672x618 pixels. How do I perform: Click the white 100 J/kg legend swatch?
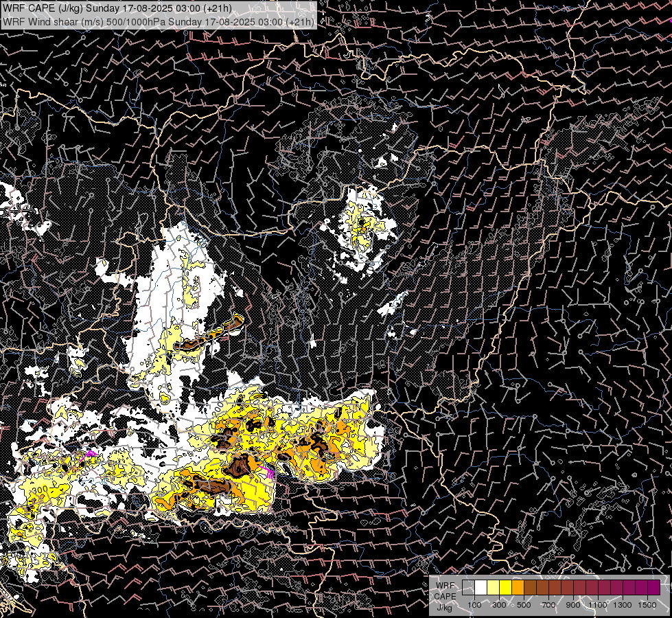[481, 587]
